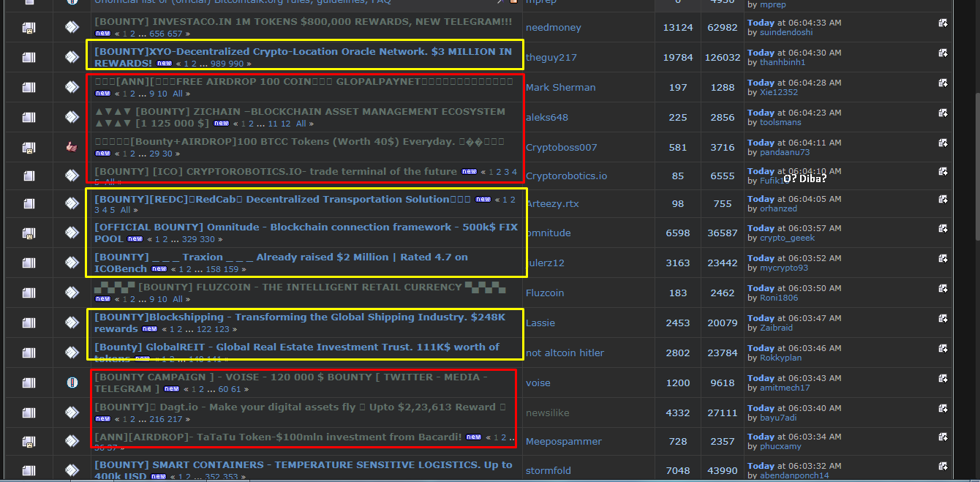Jump to last post icon in XYO row
The image size is (980, 482).
pos(943,53)
